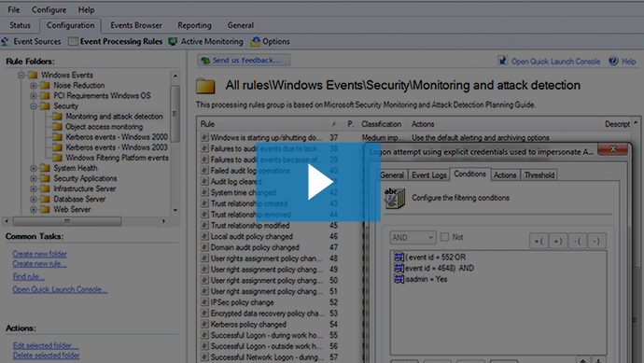The height and width of the screenshot is (363, 644).
Task: Select Object access monitoring folder
Action: tap(104, 127)
